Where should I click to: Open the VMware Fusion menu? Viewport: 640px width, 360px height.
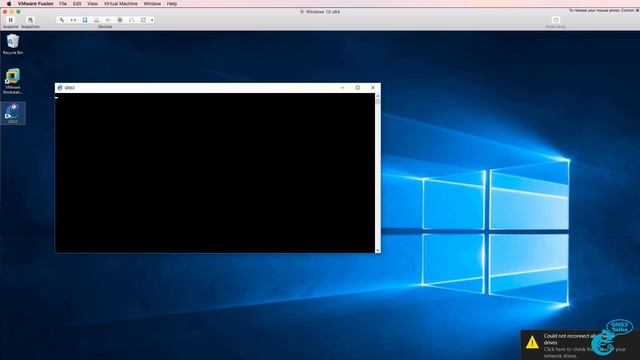(36, 4)
